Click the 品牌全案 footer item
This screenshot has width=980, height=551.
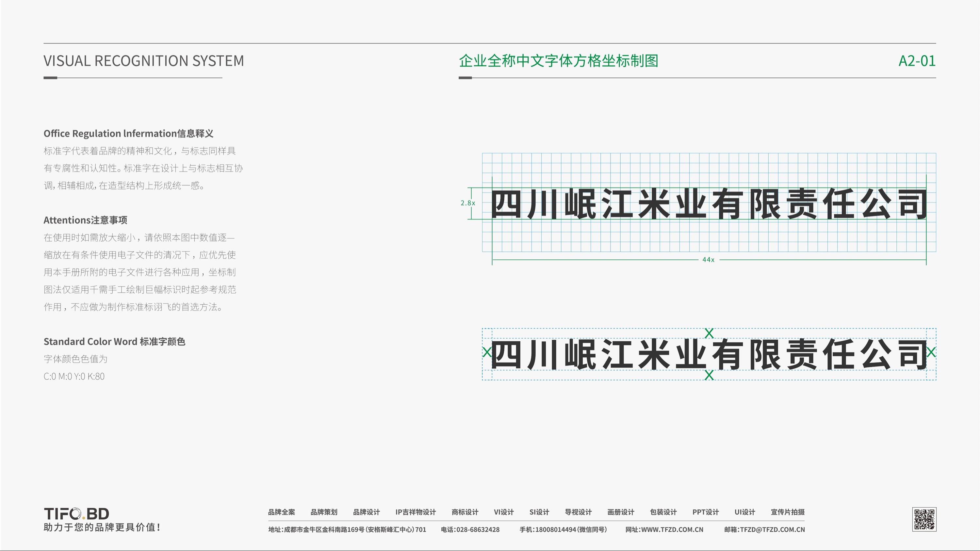coord(282,512)
